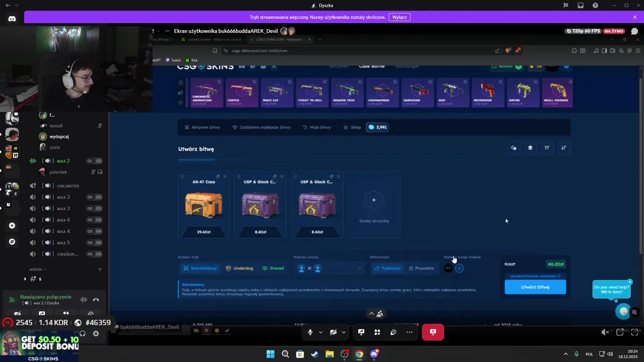
Task: Click the Chromatic Aberration live drop
Action: click(206, 93)
